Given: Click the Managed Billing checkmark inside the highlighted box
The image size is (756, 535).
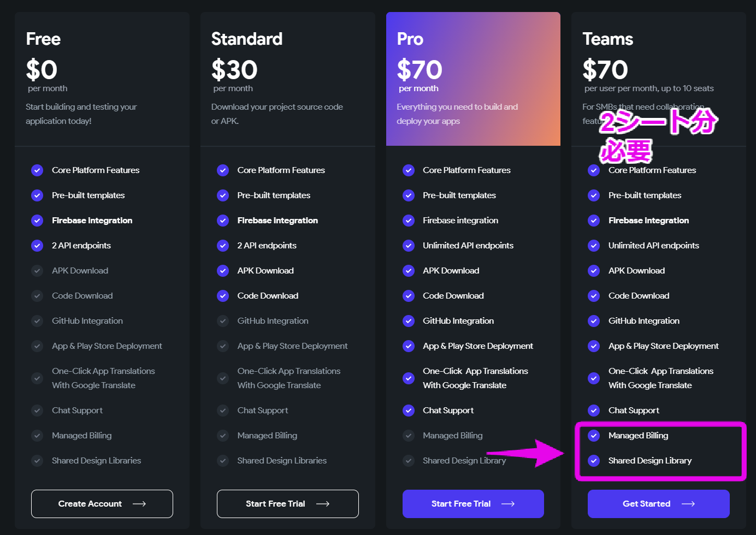Looking at the screenshot, I should pos(594,435).
